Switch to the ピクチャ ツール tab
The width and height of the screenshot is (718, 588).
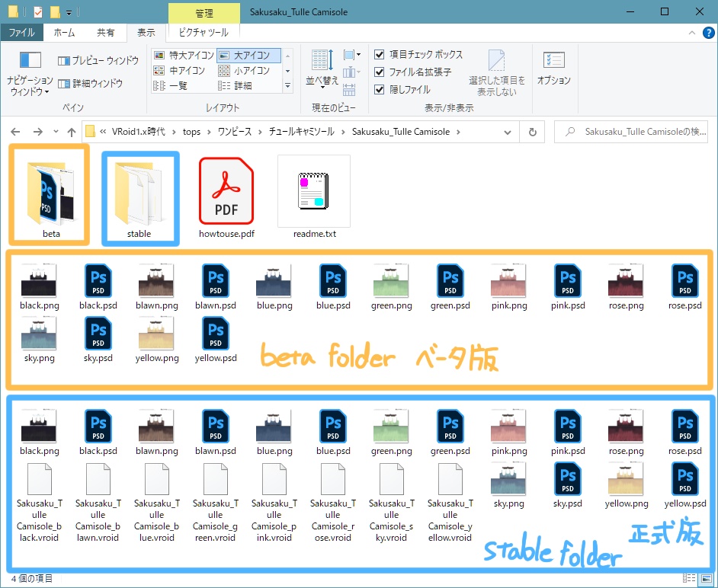tap(204, 33)
